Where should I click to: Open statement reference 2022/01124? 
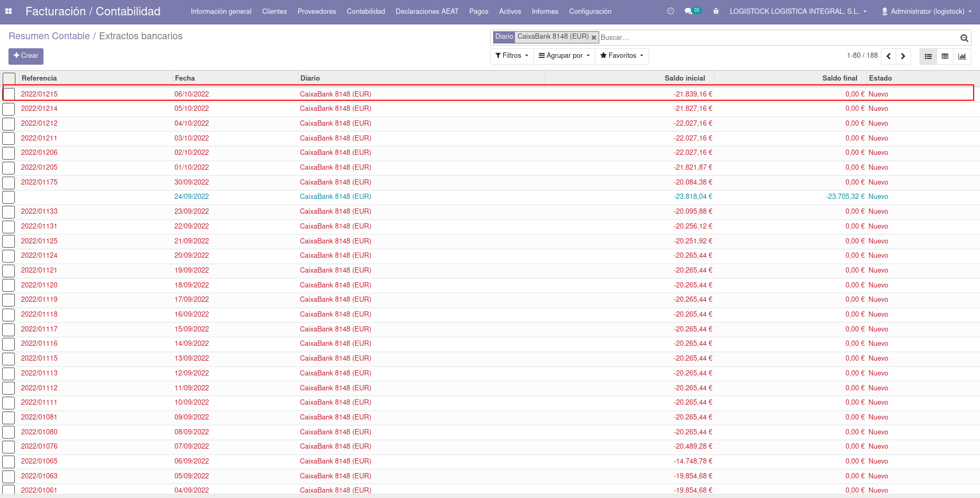pyautogui.click(x=39, y=256)
